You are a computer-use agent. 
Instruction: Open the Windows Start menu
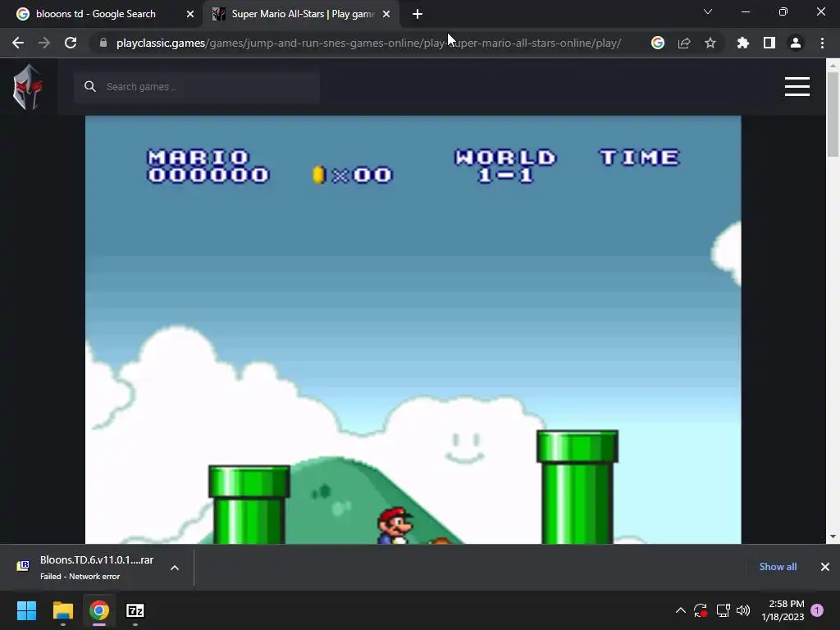tap(26, 610)
